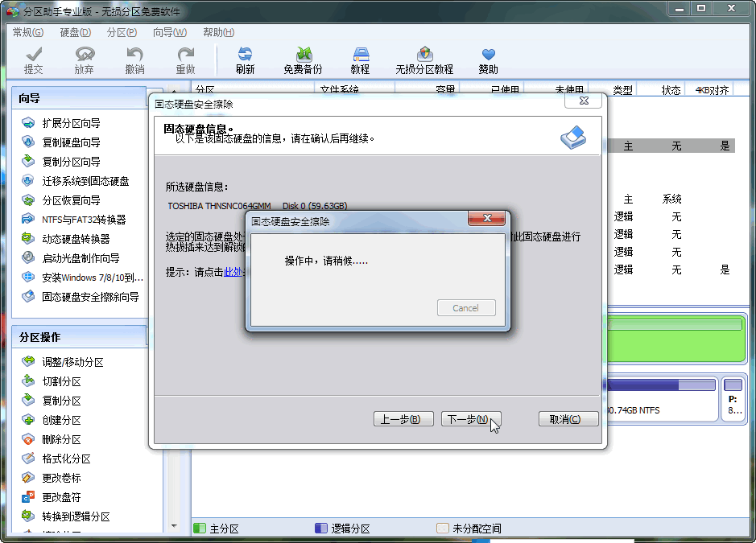Close the 固态硬盘安全擦除 wizard window
This screenshot has height=543, width=756.
(584, 101)
